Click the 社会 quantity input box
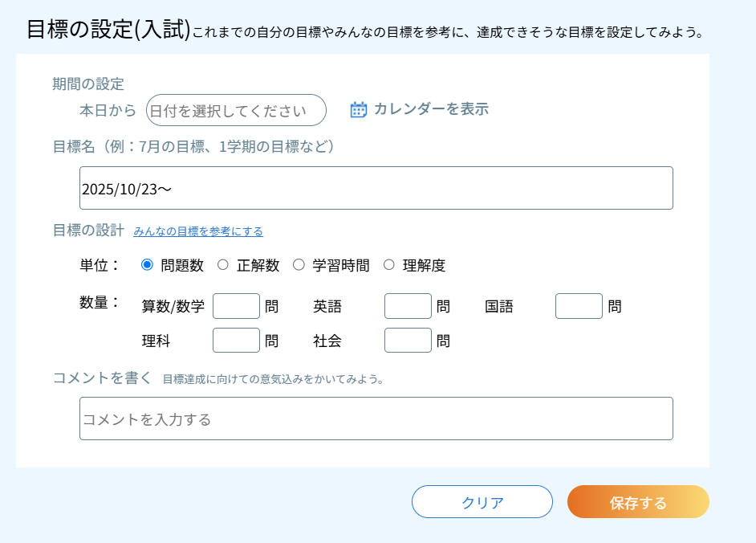 pyautogui.click(x=408, y=340)
